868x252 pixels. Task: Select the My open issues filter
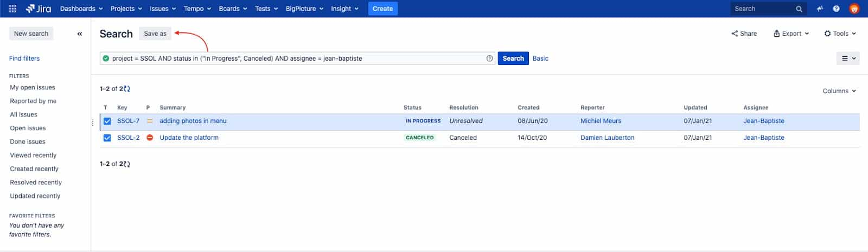pyautogui.click(x=33, y=87)
